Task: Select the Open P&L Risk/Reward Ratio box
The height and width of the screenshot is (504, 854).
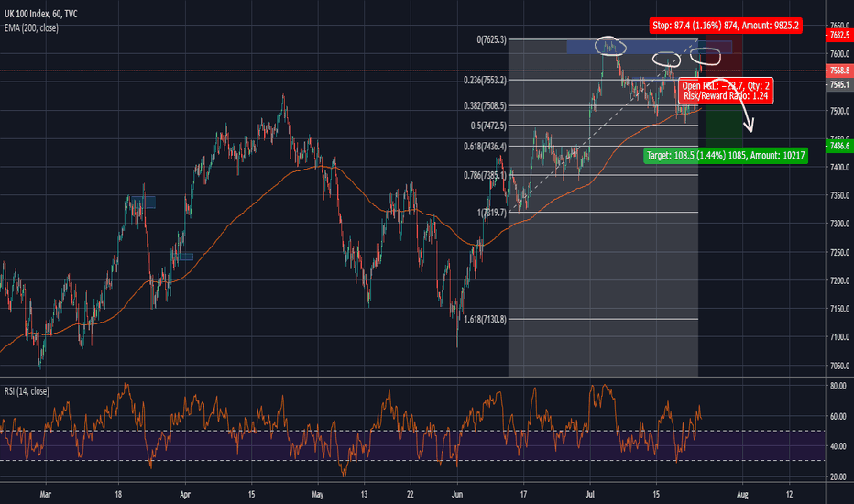Action: pyautogui.click(x=726, y=91)
